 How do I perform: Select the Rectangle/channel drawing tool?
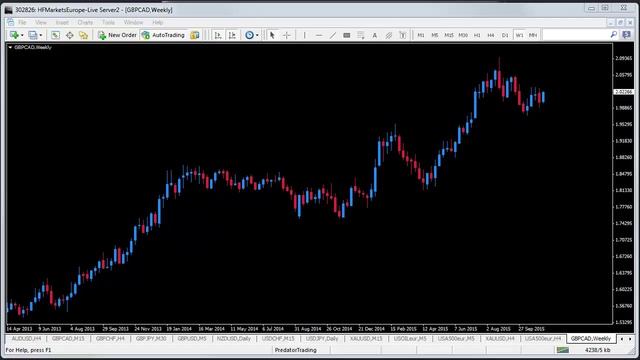(347, 35)
